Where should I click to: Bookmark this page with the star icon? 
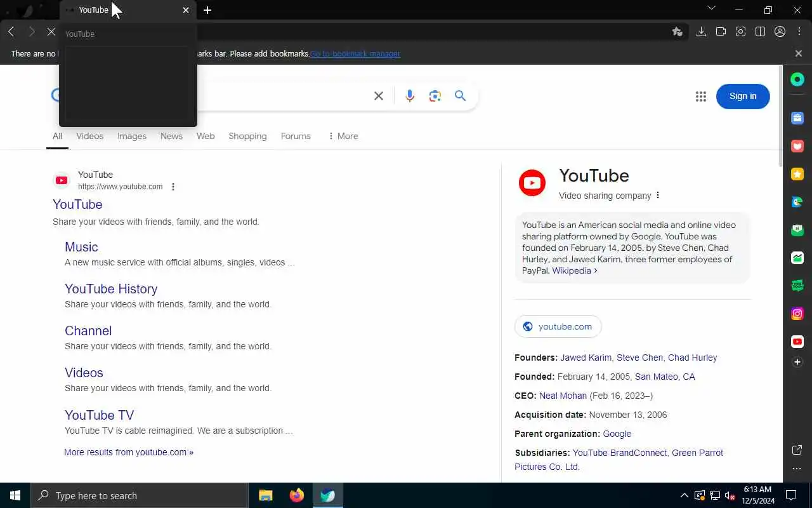point(678,32)
